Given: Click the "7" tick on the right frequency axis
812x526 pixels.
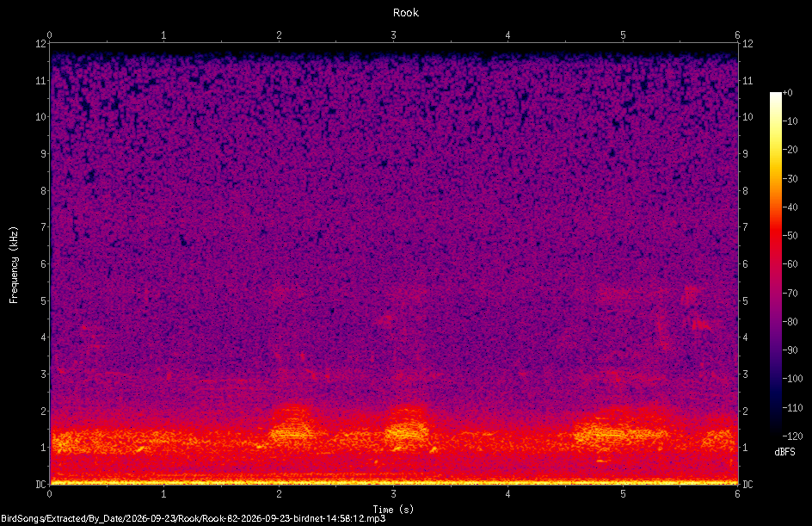Looking at the screenshot, I should (746, 227).
